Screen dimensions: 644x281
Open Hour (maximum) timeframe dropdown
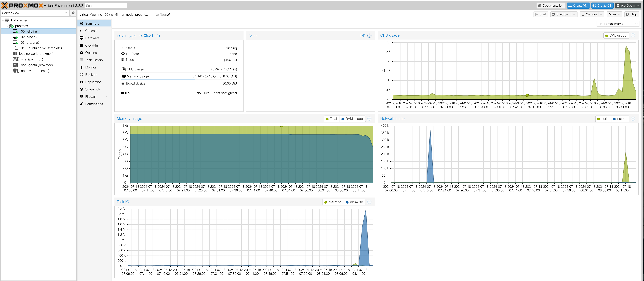636,24
